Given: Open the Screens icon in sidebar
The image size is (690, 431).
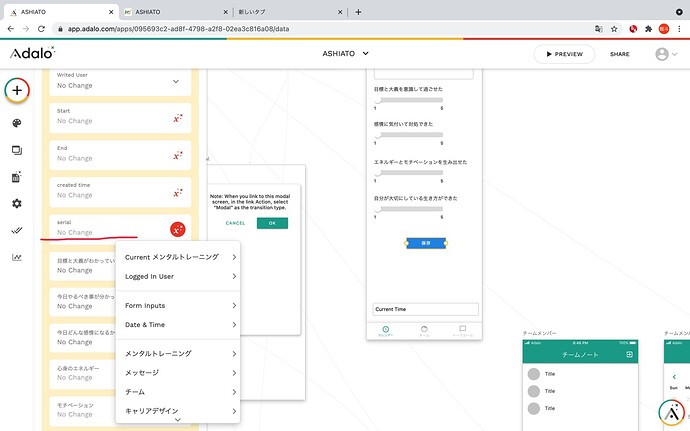Looking at the screenshot, I should pyautogui.click(x=17, y=150).
